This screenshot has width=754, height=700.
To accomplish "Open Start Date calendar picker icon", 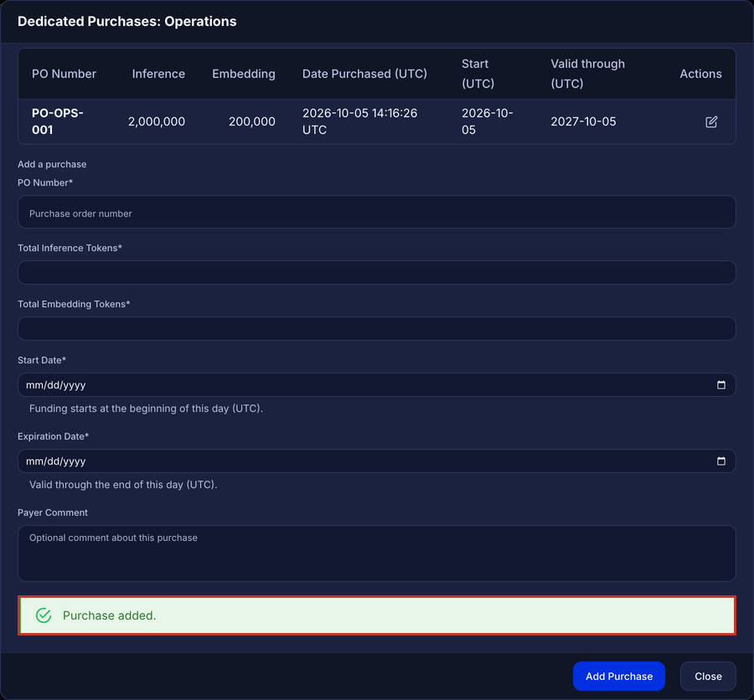I will point(720,384).
